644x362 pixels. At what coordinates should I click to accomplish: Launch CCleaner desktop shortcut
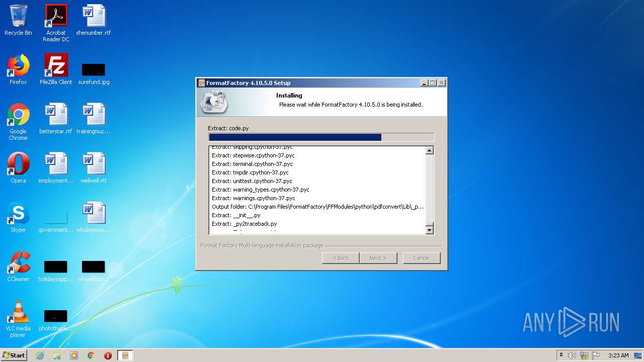tap(18, 266)
